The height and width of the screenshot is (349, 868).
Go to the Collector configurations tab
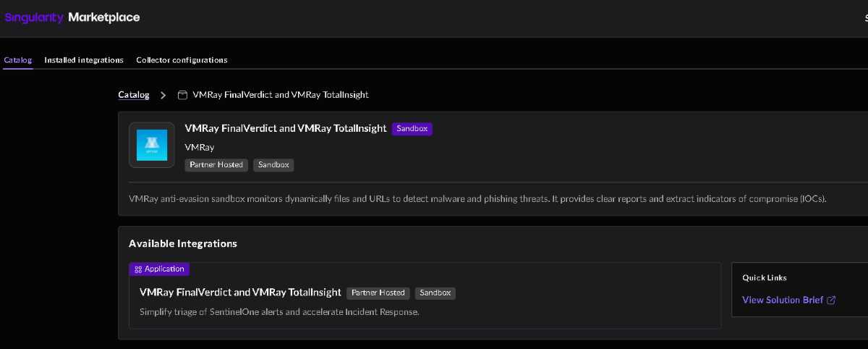182,60
